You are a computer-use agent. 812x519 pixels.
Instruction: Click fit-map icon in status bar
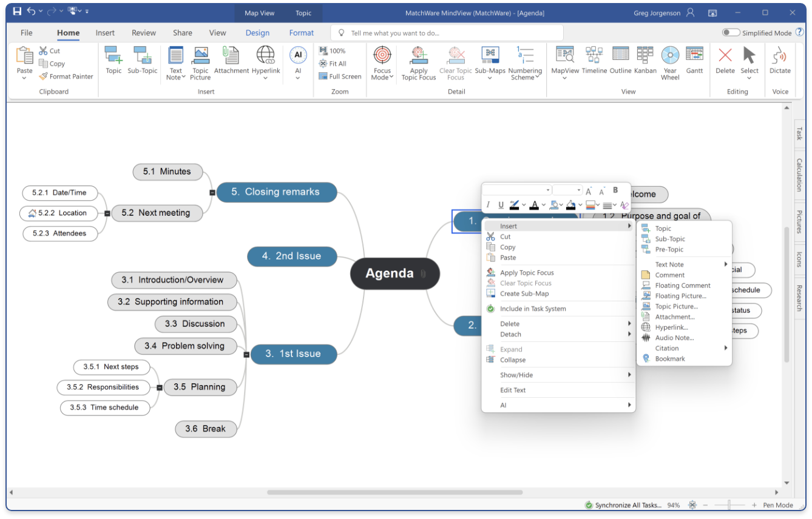click(692, 505)
